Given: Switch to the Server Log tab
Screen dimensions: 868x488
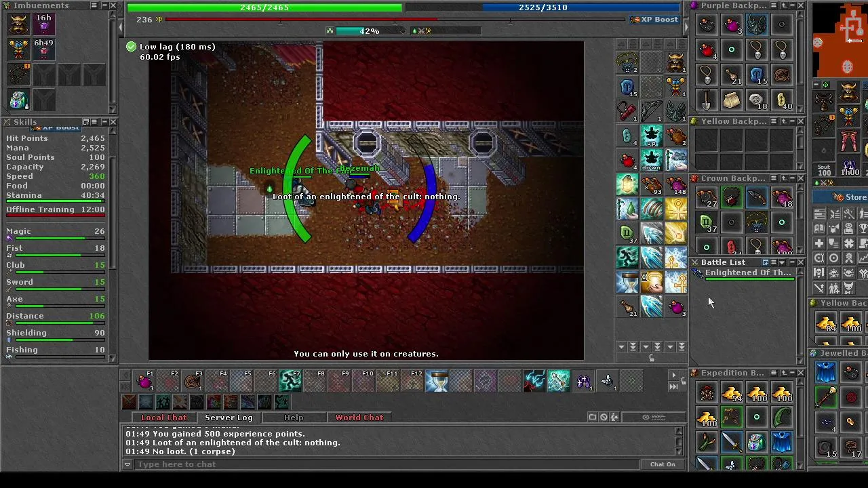Looking at the screenshot, I should pyautogui.click(x=229, y=418).
